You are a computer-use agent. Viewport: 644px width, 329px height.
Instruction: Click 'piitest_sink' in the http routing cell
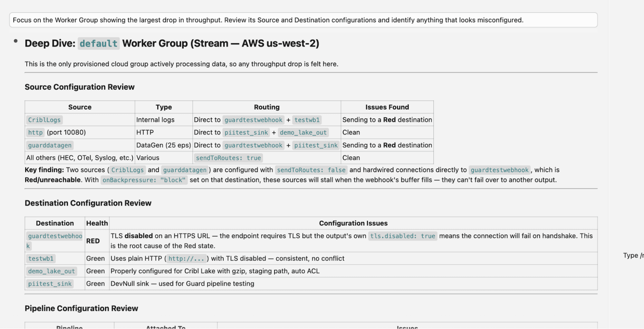click(x=246, y=133)
